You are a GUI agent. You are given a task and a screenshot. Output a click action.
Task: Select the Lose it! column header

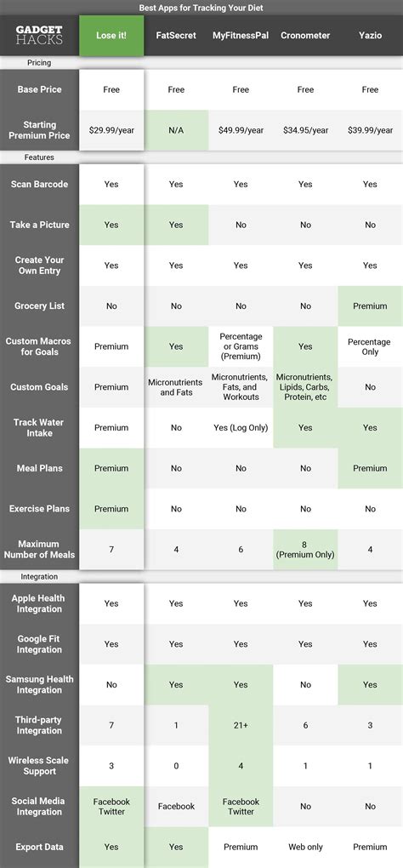click(x=111, y=36)
